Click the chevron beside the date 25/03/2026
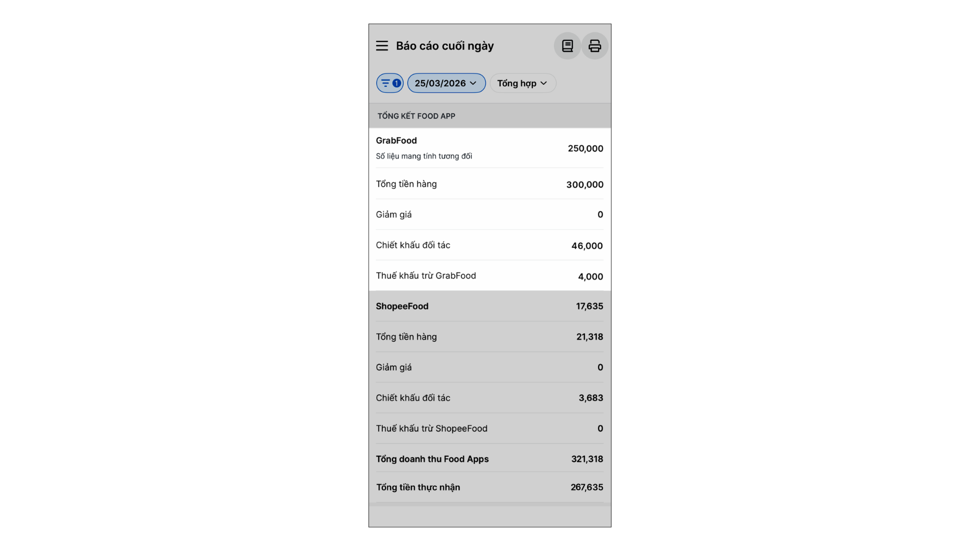This screenshot has height=551, width=980. 473,83
